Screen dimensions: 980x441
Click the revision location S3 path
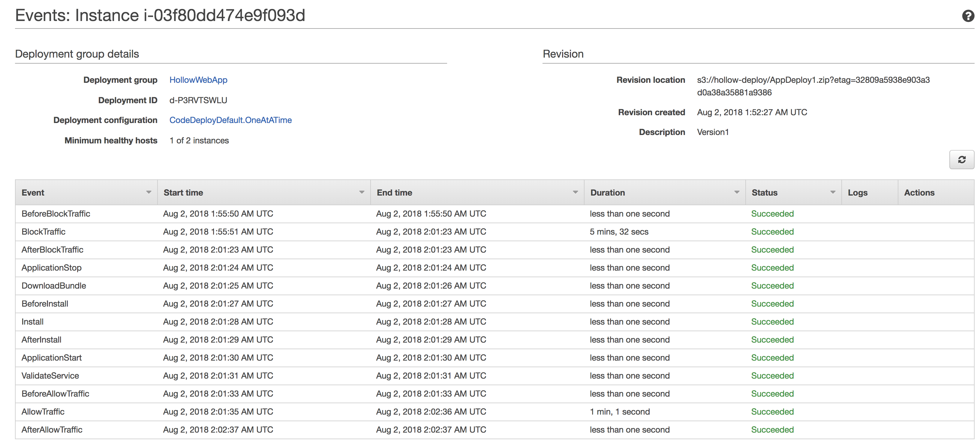(x=813, y=80)
